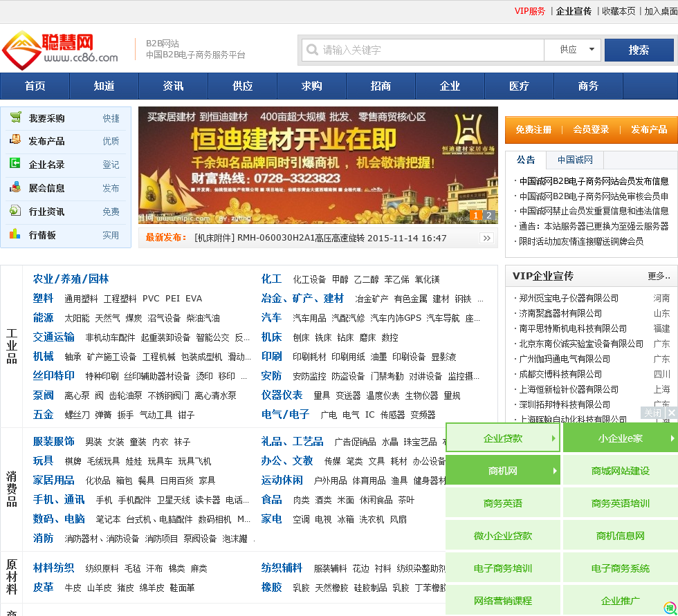678x616 pixels.
Task: Click the 更多 link in VIP企业宣传
Action: (x=659, y=276)
